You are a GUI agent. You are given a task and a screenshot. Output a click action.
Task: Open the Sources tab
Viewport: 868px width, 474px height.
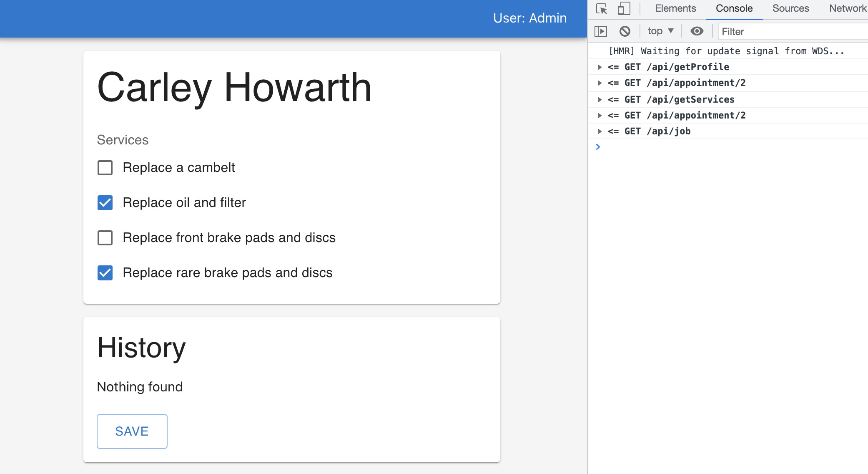pos(790,9)
